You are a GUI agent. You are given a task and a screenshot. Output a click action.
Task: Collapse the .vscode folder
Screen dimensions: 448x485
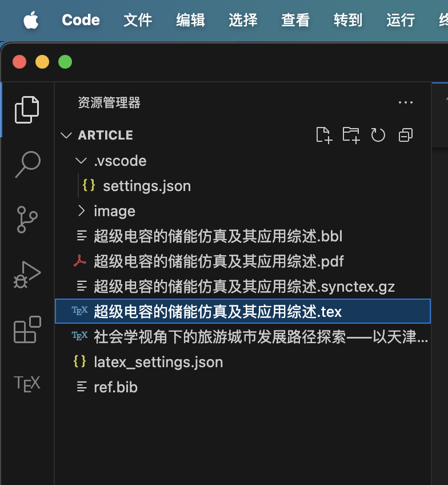tap(81, 161)
